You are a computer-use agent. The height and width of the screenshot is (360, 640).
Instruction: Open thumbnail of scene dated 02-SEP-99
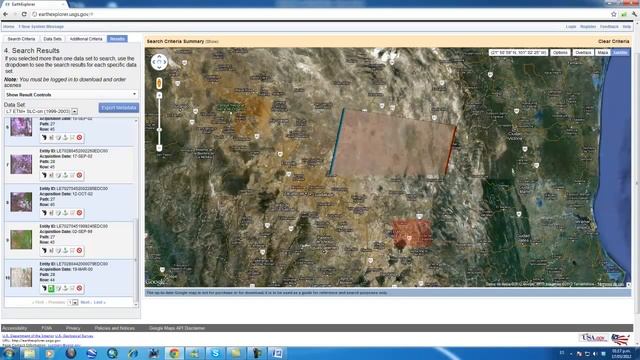(21, 240)
